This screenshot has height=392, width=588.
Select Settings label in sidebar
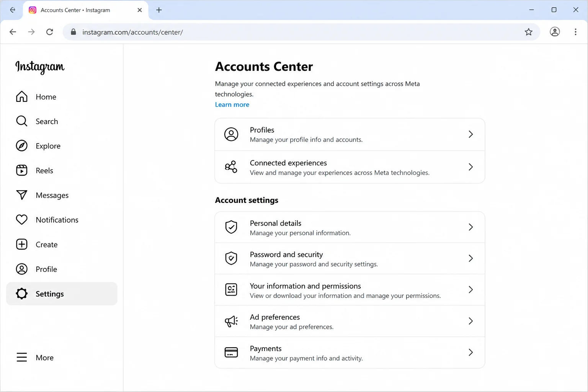point(50,294)
